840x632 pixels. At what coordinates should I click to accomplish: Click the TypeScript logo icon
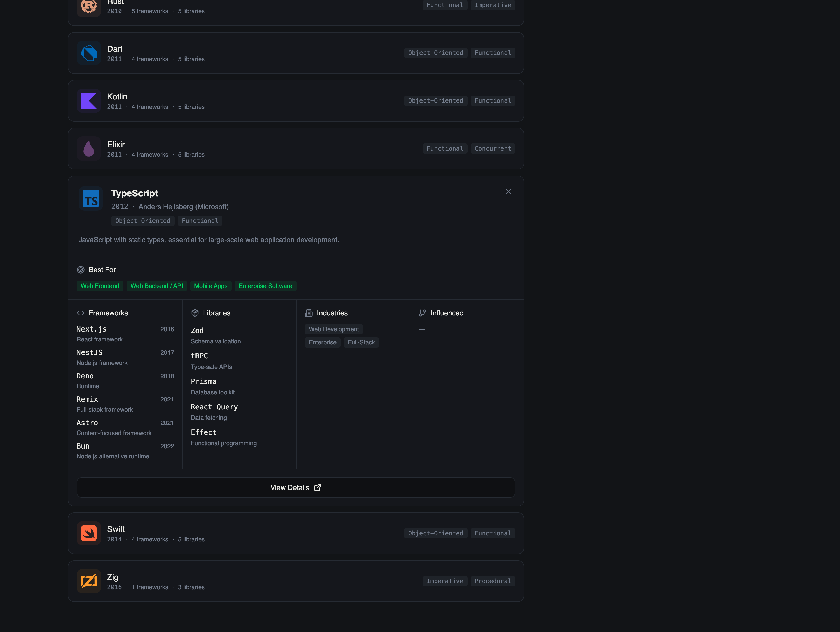point(91,198)
